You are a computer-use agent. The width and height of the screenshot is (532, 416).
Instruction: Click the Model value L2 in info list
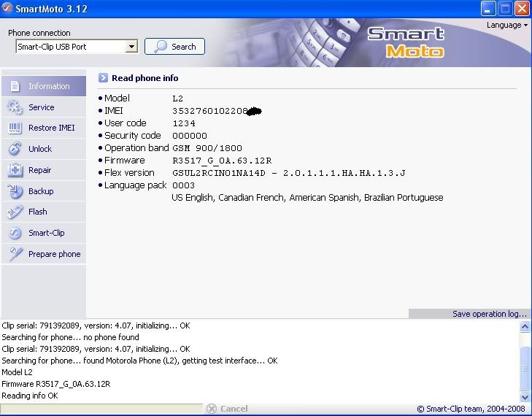click(178, 99)
